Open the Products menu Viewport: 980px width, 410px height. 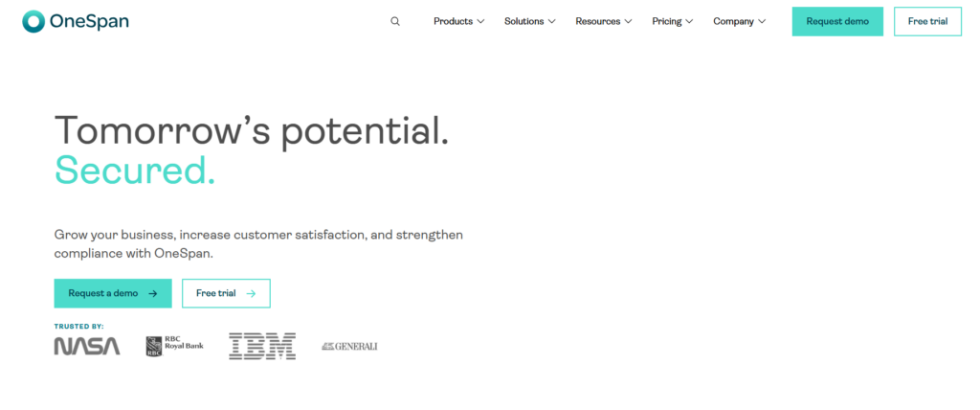[x=453, y=21]
